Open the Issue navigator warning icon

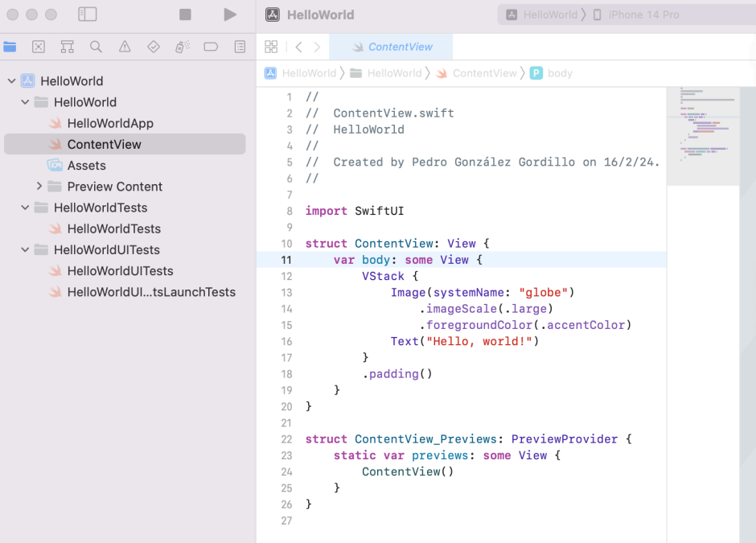click(125, 47)
